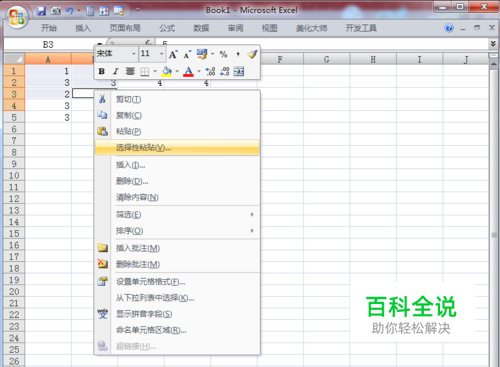Switch to the 公式 tab
The width and height of the screenshot is (500, 367).
click(x=167, y=28)
